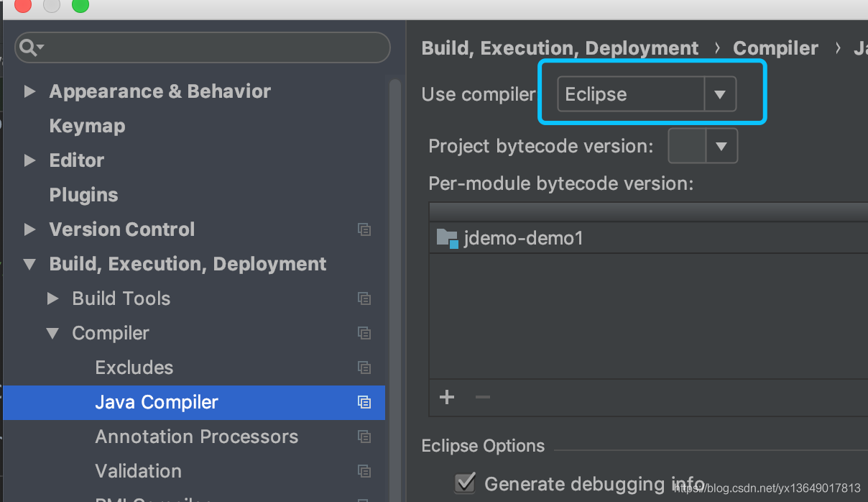Open the Plugins settings page
Image resolution: width=868 pixels, height=502 pixels.
[83, 195]
